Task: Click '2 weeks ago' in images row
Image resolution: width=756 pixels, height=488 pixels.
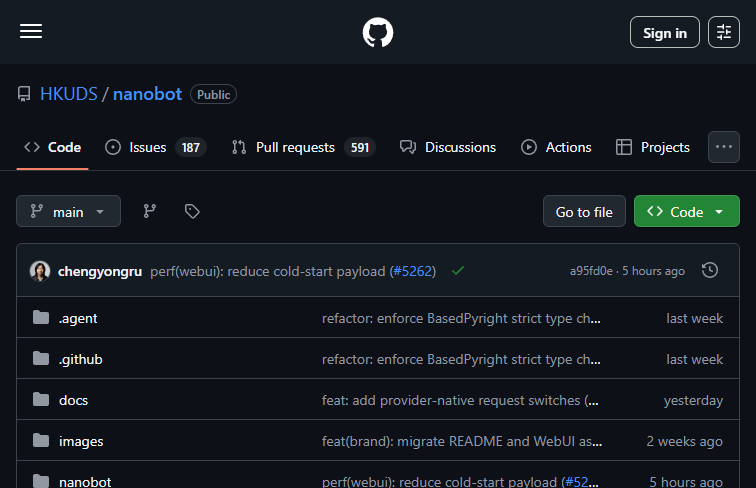Action: tap(685, 441)
